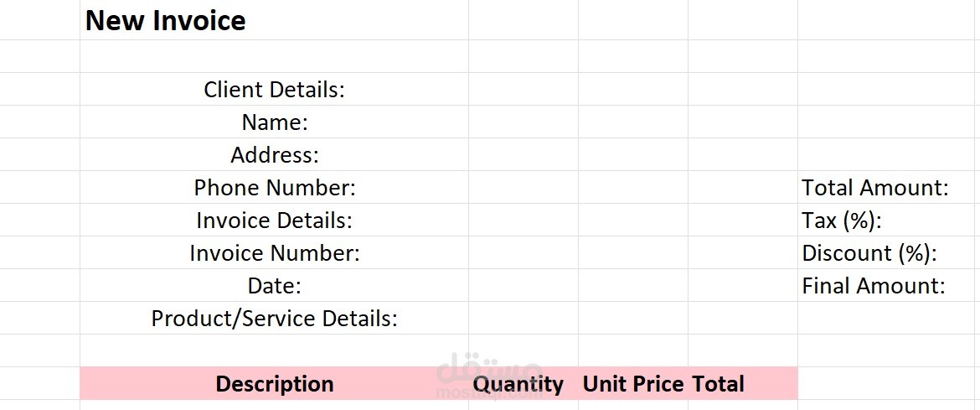The height and width of the screenshot is (410, 980).
Task: Click the Product/Service Details cell
Action: pos(275,318)
